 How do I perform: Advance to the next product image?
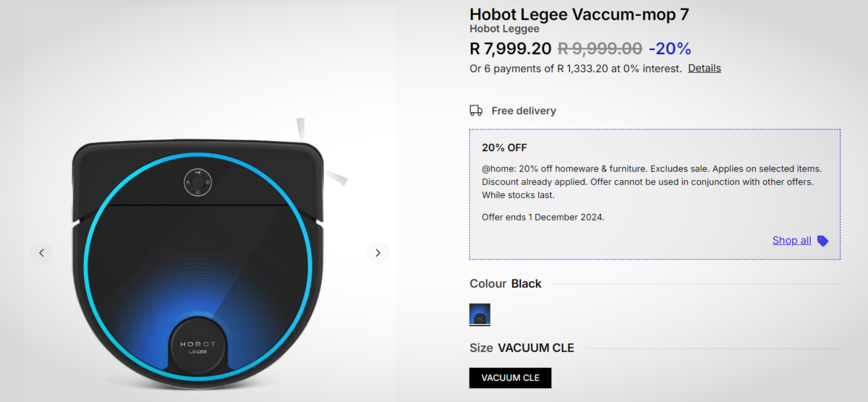pyautogui.click(x=378, y=252)
